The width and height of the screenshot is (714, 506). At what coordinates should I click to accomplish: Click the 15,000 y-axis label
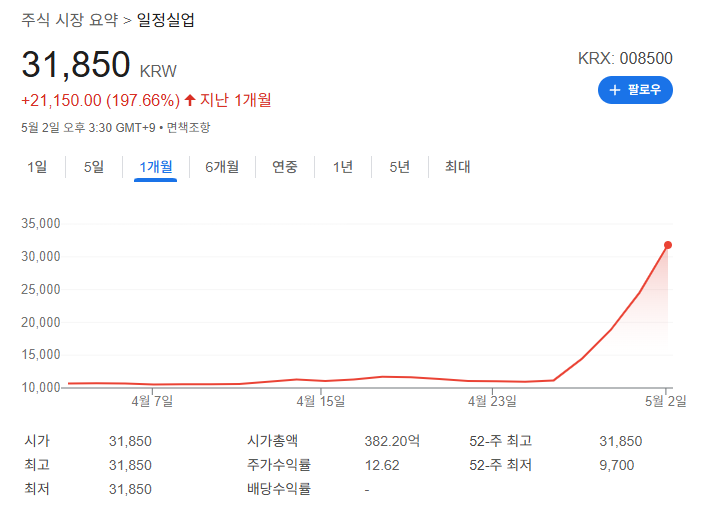click(x=41, y=355)
